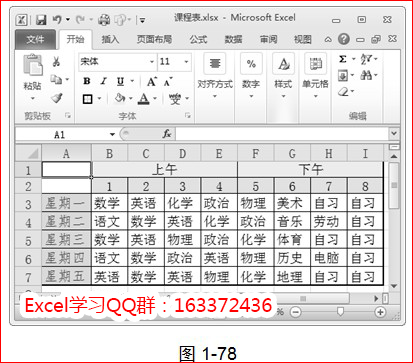The image size is (413, 363).
Task: Click the Save icon in quick access toolbar
Action: click(41, 20)
